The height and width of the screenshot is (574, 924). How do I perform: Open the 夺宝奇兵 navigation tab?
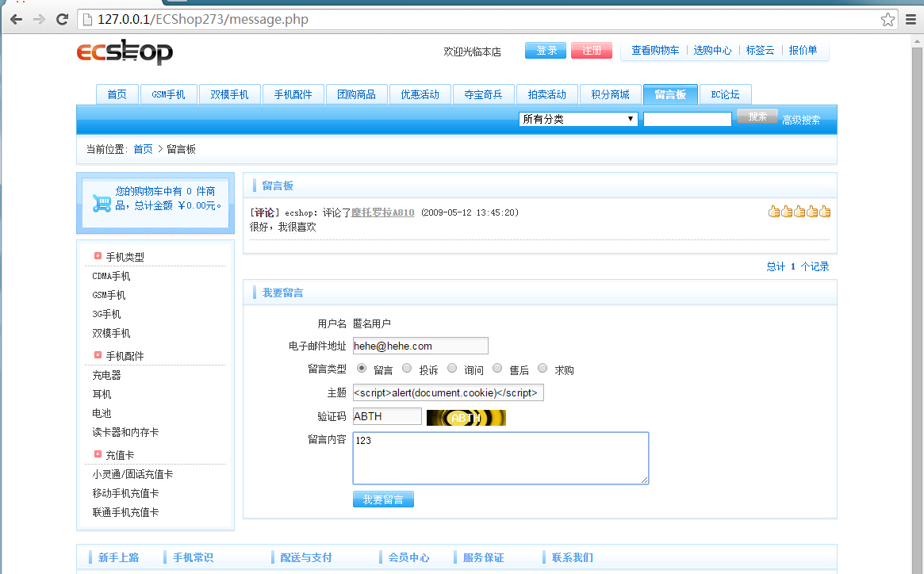click(483, 94)
